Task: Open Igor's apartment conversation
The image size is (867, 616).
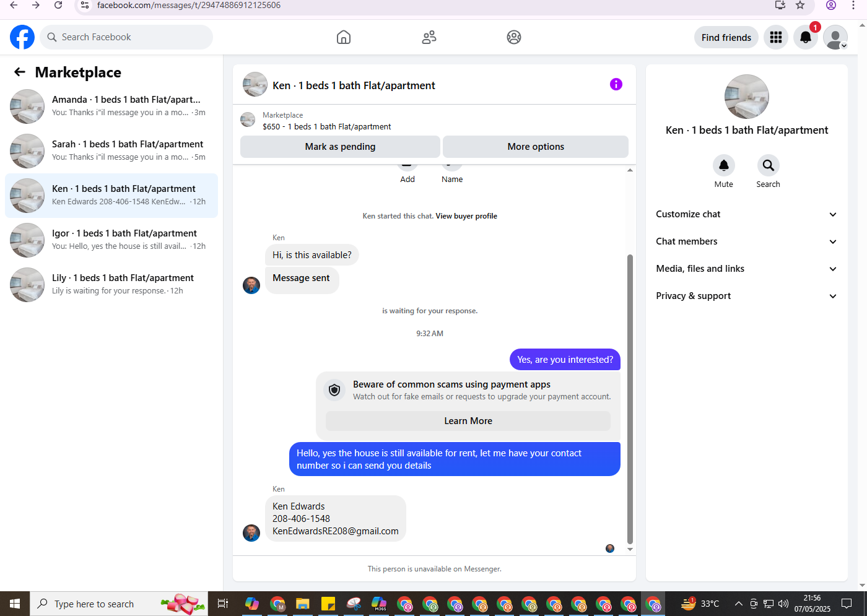Action: click(x=111, y=240)
